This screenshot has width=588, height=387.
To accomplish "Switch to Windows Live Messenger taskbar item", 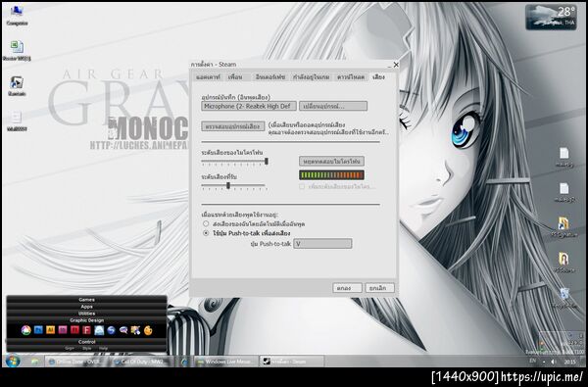I will tap(226, 362).
